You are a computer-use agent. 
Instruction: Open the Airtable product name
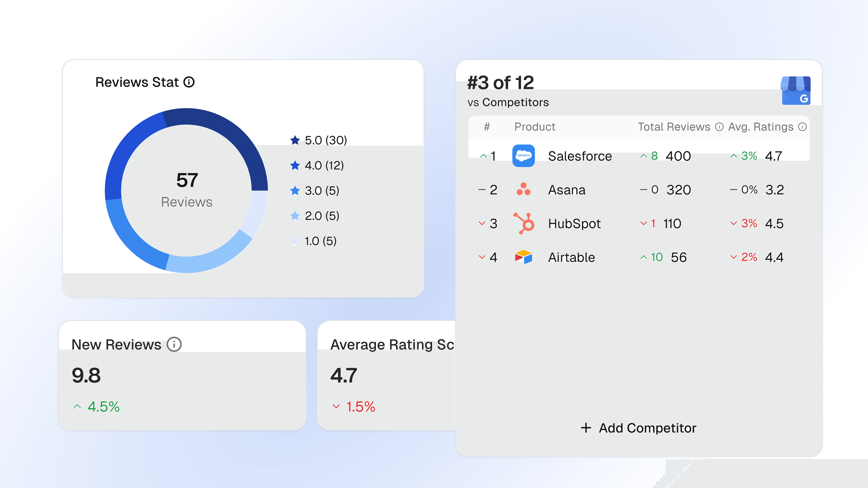coord(572,257)
